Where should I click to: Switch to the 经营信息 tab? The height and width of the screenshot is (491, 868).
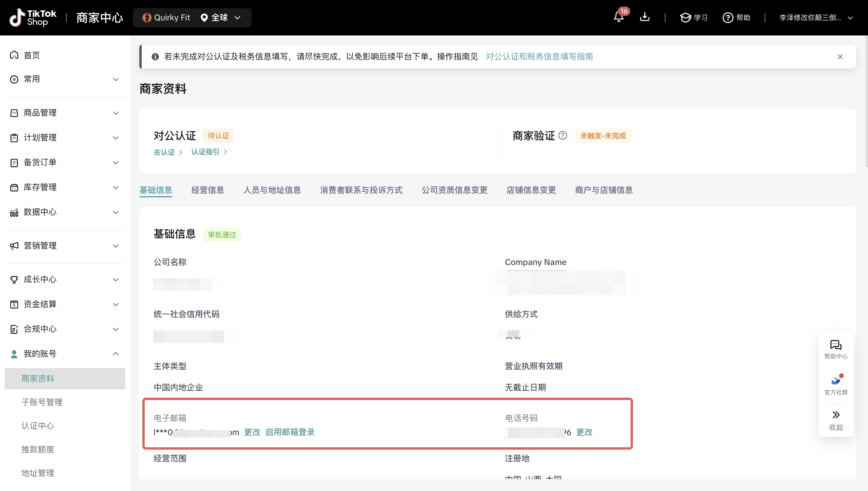(x=208, y=190)
